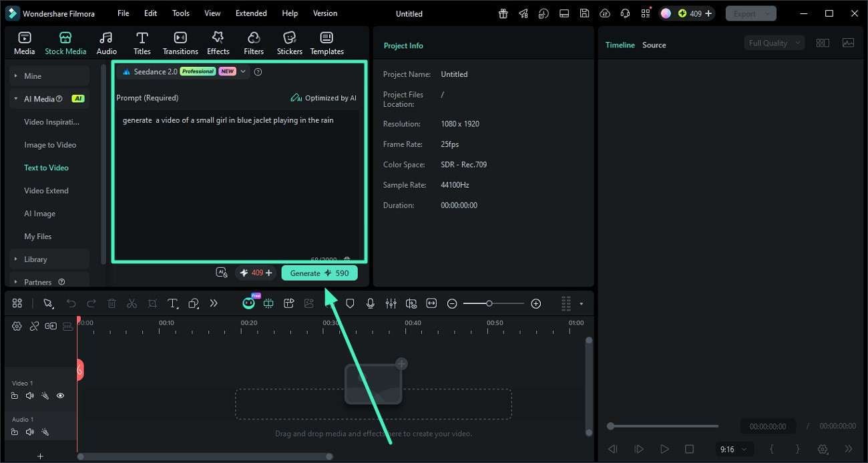The image size is (868, 463).
Task: Open the Filters tab
Action: point(254,43)
